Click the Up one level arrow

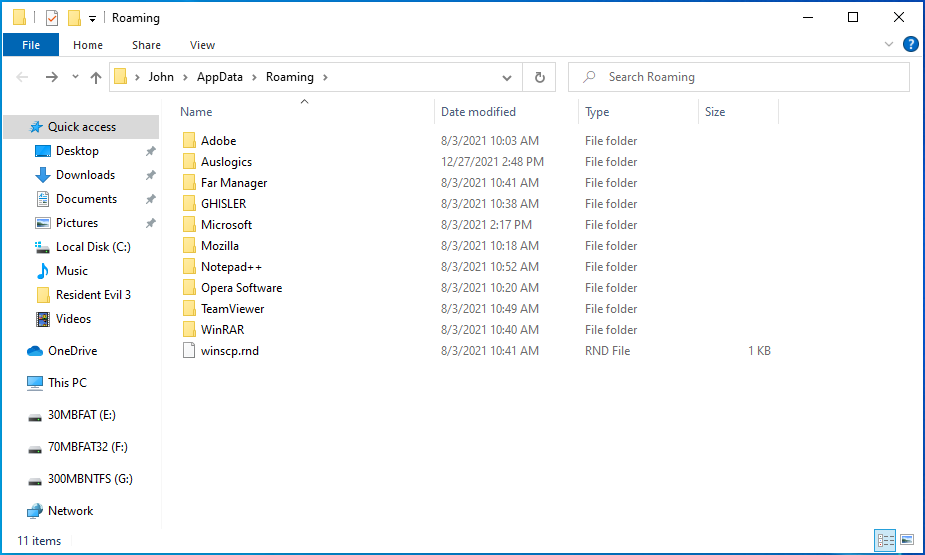(96, 77)
